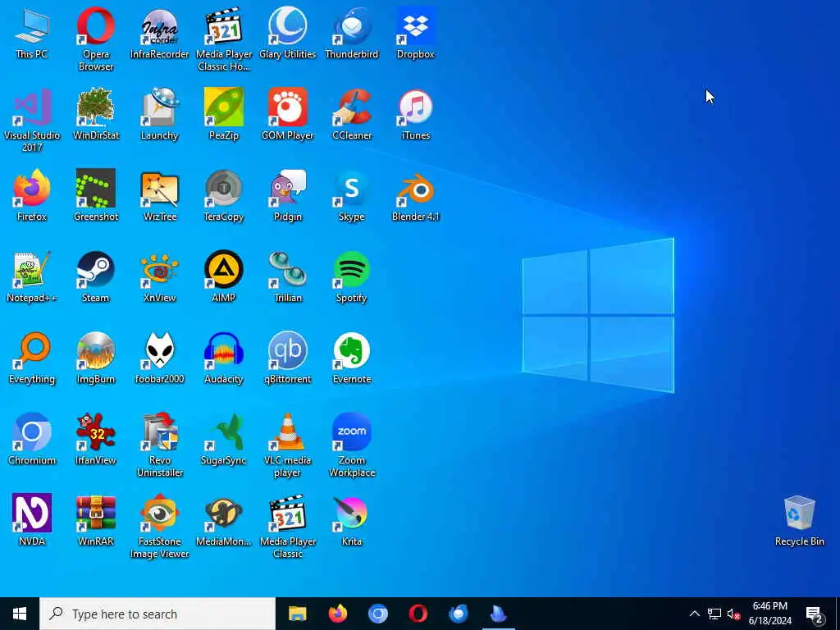Select the Dropbox desktop shortcut
Viewport: 840px width, 630px height.
coord(416,33)
